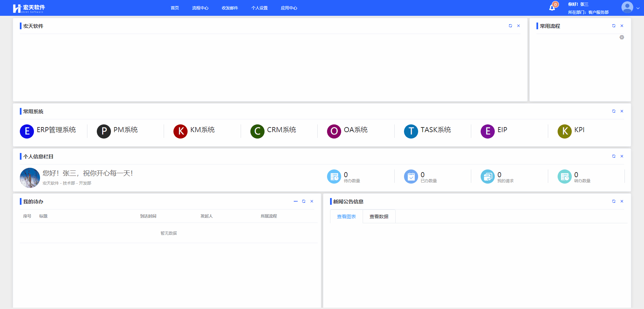
Task: Open the TASK系统 icon
Action: (x=411, y=131)
